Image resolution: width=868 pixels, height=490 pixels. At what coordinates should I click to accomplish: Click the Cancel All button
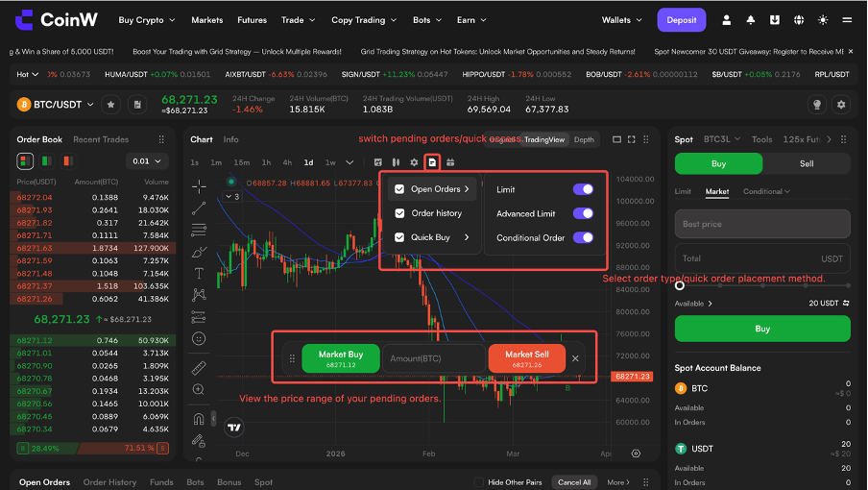coord(574,482)
